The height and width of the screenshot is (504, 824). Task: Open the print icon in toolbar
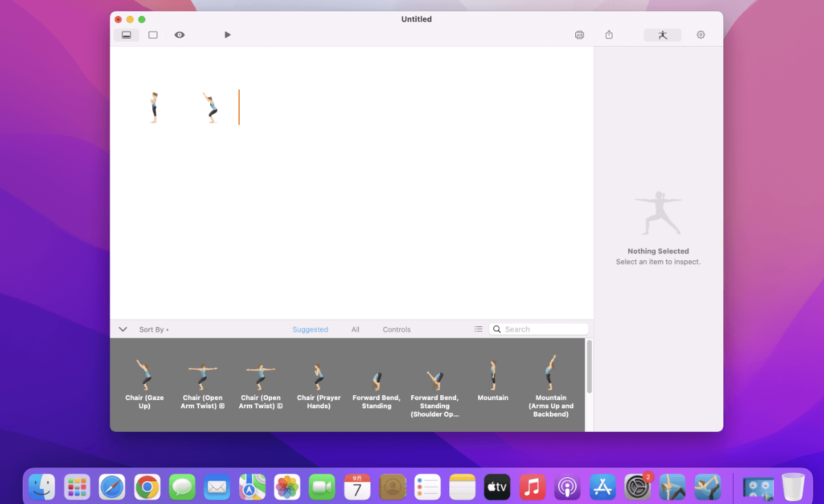pos(579,35)
